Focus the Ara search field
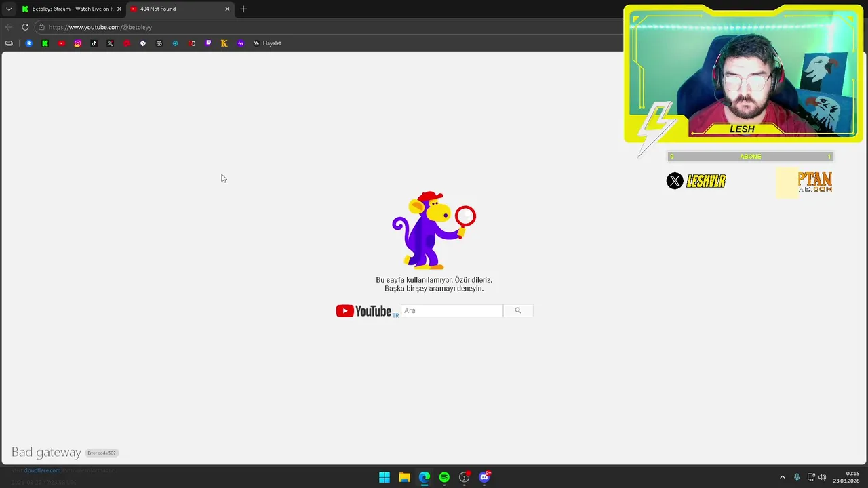 pyautogui.click(x=452, y=310)
